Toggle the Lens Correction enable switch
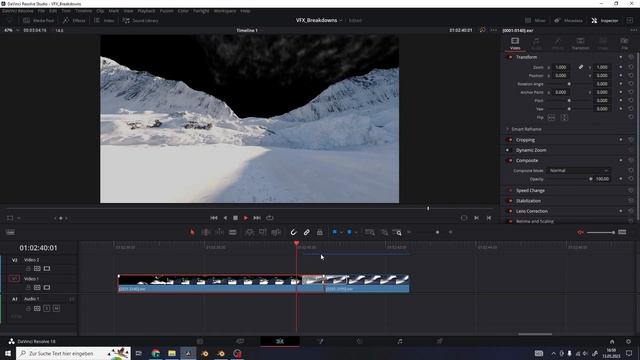 point(510,211)
